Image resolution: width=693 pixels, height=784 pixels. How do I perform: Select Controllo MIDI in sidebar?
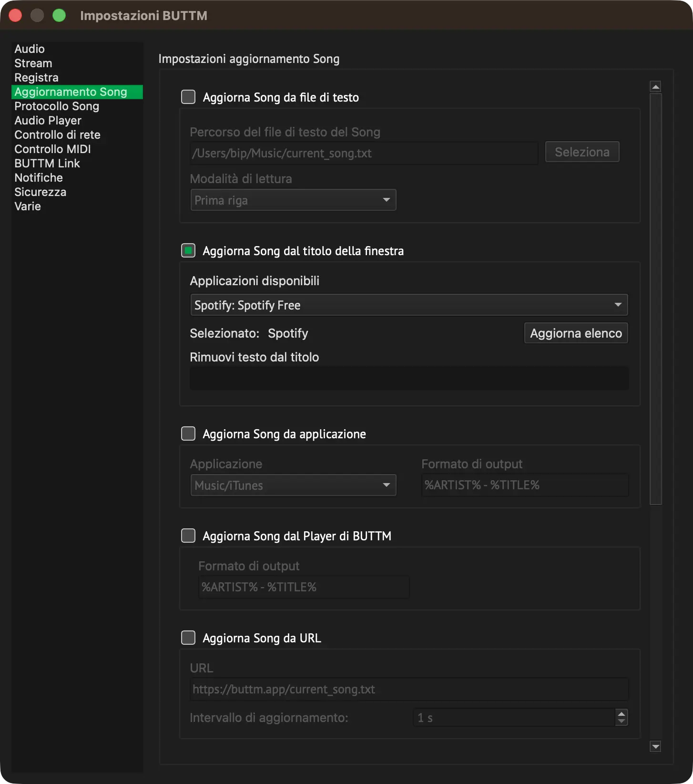[77, 149]
